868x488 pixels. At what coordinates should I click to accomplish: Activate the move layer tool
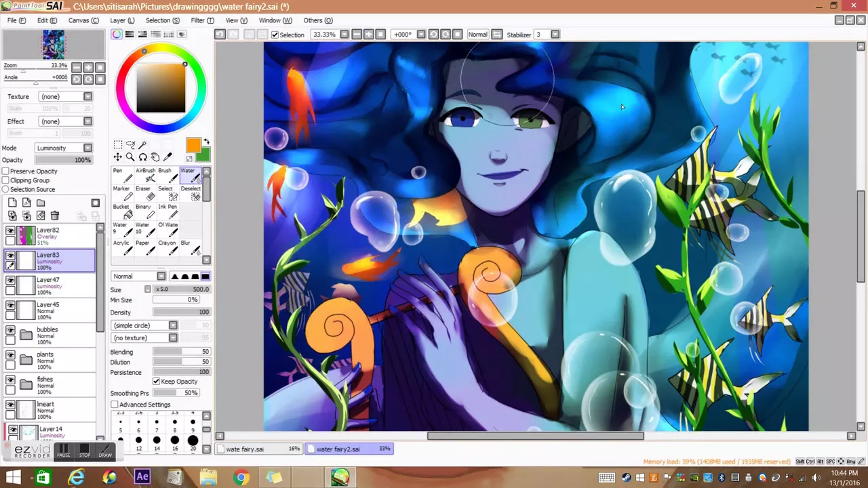[x=118, y=157]
